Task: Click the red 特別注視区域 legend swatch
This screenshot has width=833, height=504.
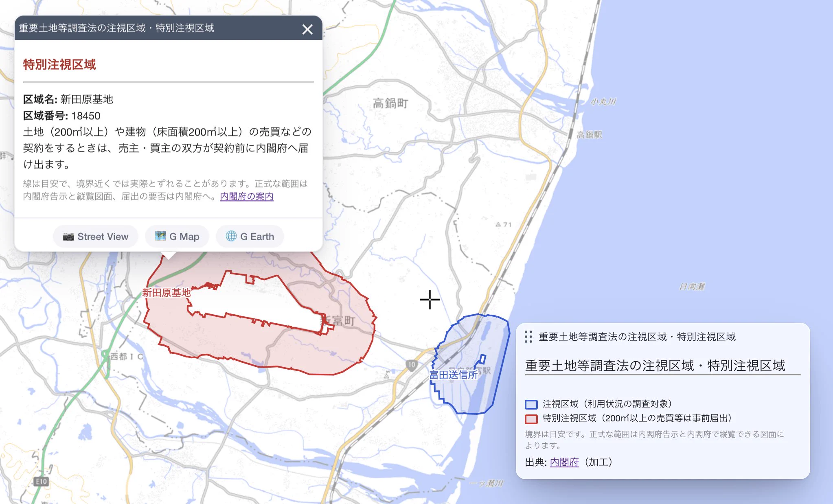Action: [x=531, y=419]
